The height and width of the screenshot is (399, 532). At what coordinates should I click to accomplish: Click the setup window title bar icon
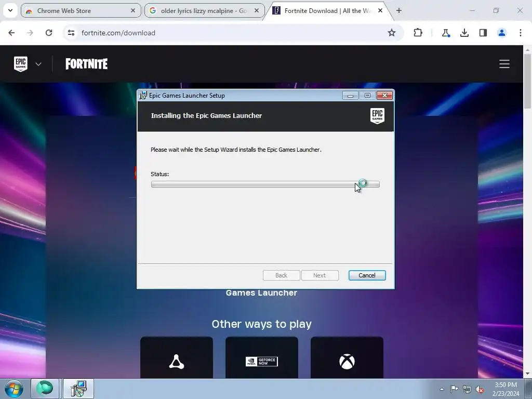pyautogui.click(x=143, y=96)
